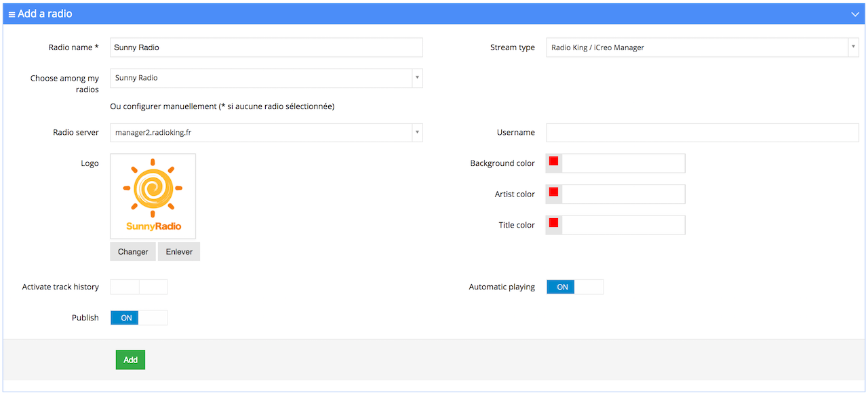868x395 pixels.
Task: Turn off the Publish switch
Action: click(x=139, y=318)
